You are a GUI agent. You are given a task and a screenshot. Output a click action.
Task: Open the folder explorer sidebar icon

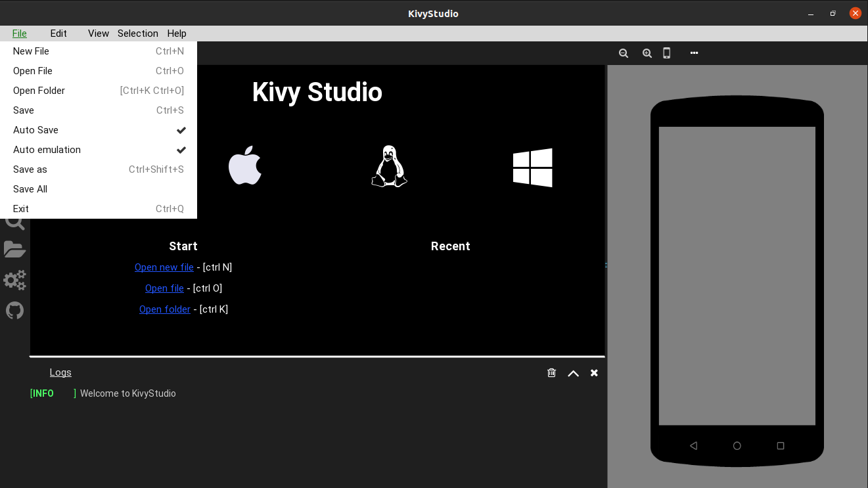14,249
